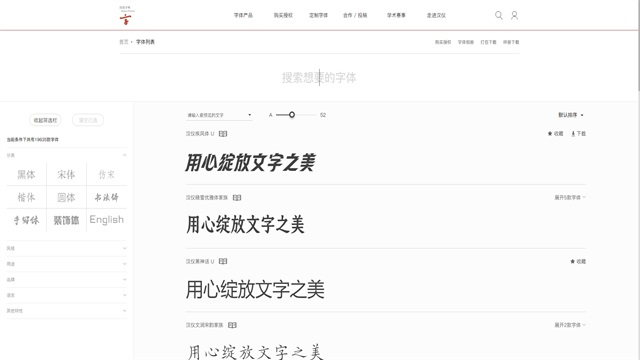Click the 购买授权 link below the header
Image resolution: width=640 pixels, height=360 pixels.
point(443,42)
